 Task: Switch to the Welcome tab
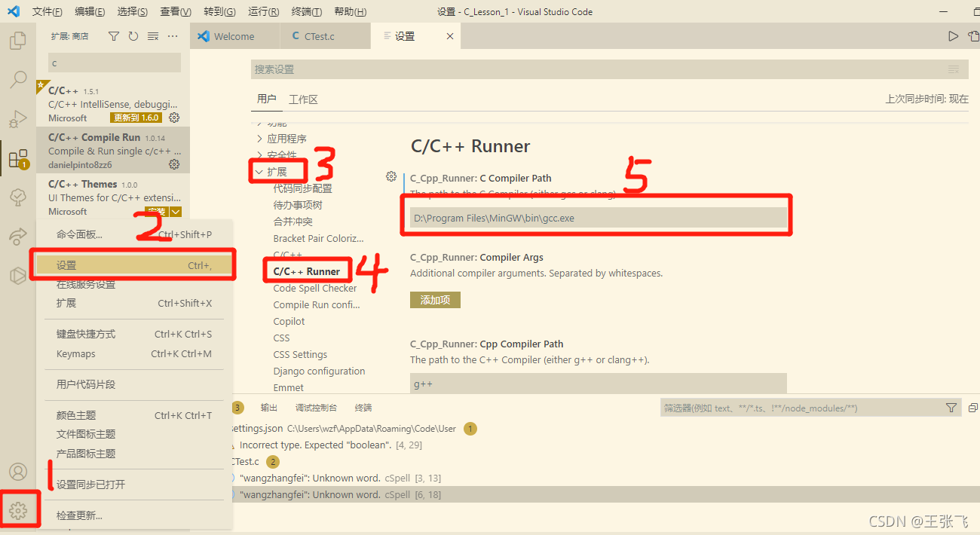tap(234, 36)
